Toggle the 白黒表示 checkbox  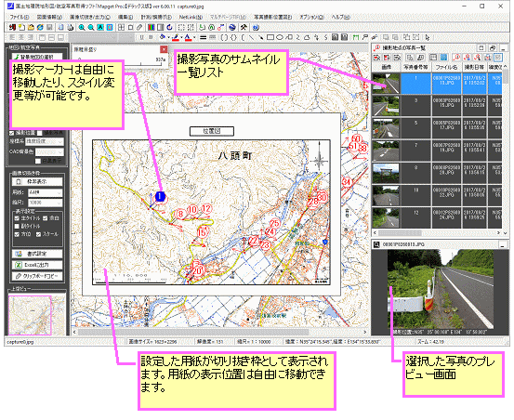click(x=38, y=161)
